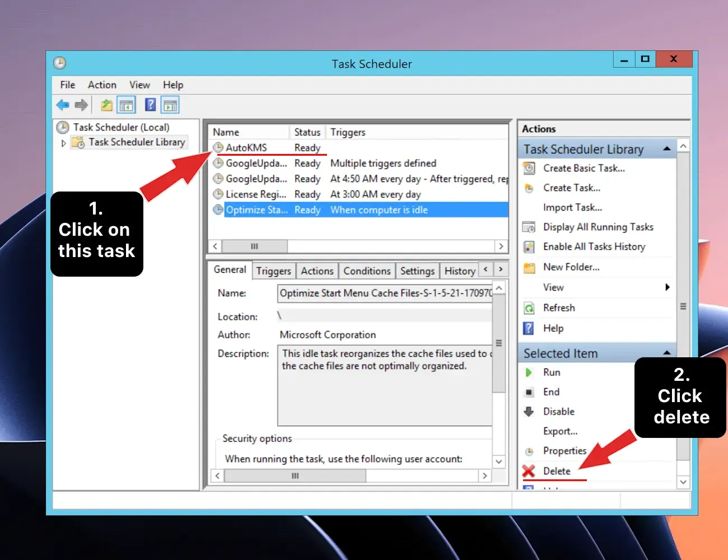Export the selected task
This screenshot has width=728, height=560.
point(561,431)
